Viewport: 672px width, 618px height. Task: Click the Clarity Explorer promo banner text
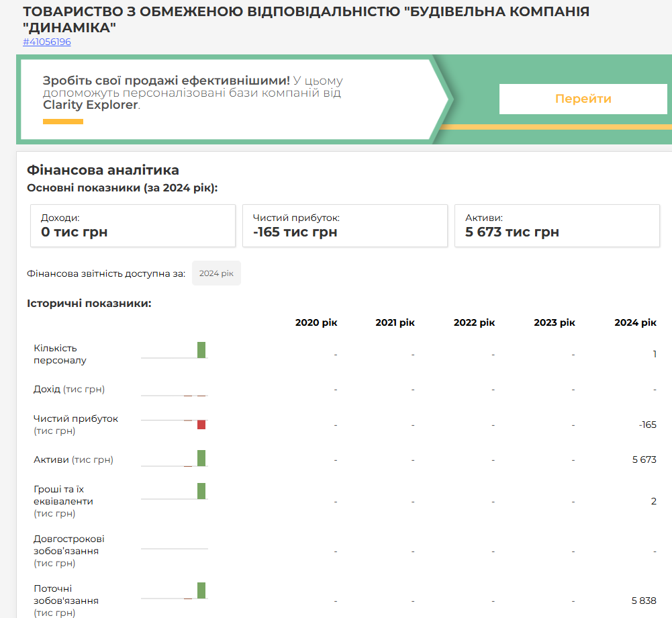coord(193,93)
